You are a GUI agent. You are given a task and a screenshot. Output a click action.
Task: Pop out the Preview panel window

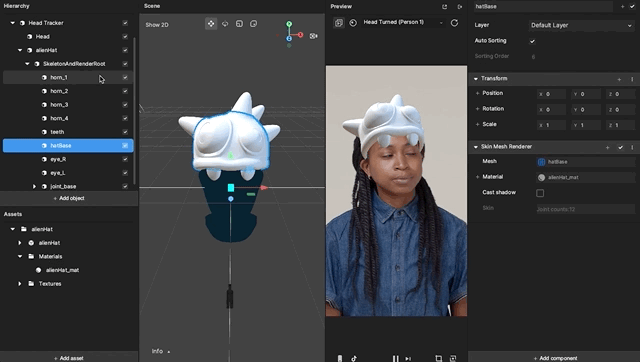(x=444, y=7)
